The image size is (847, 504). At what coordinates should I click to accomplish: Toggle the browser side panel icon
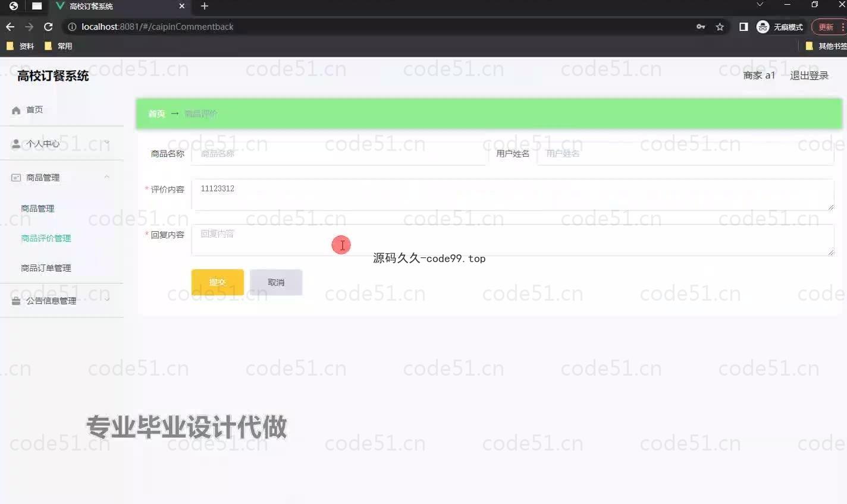(744, 27)
